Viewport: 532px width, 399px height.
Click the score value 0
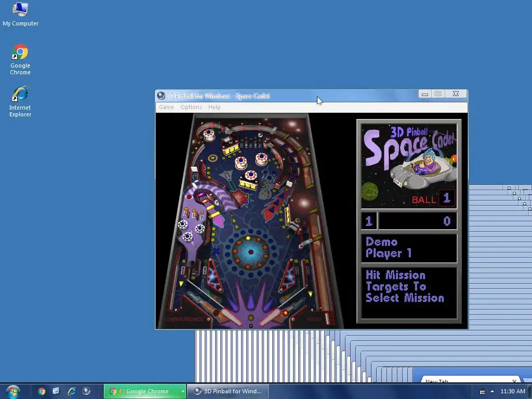pos(447,221)
